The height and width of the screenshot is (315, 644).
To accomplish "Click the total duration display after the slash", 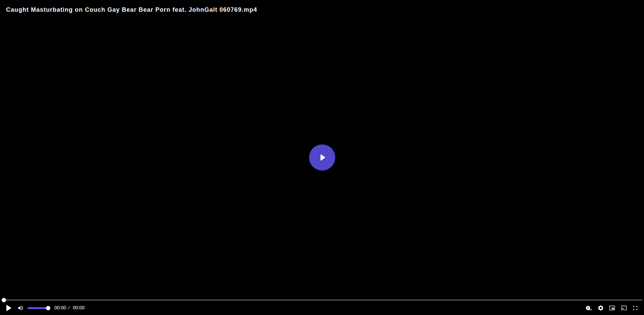I will [79, 308].
